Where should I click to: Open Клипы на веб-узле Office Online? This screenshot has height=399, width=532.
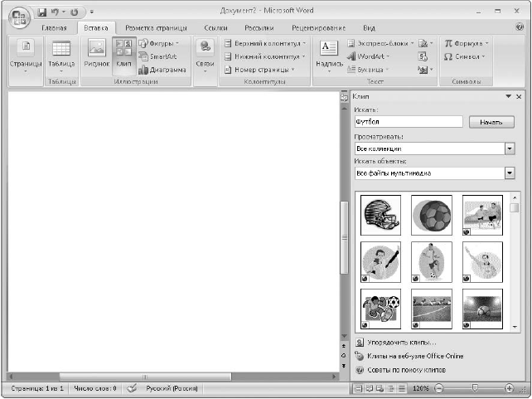click(415, 356)
